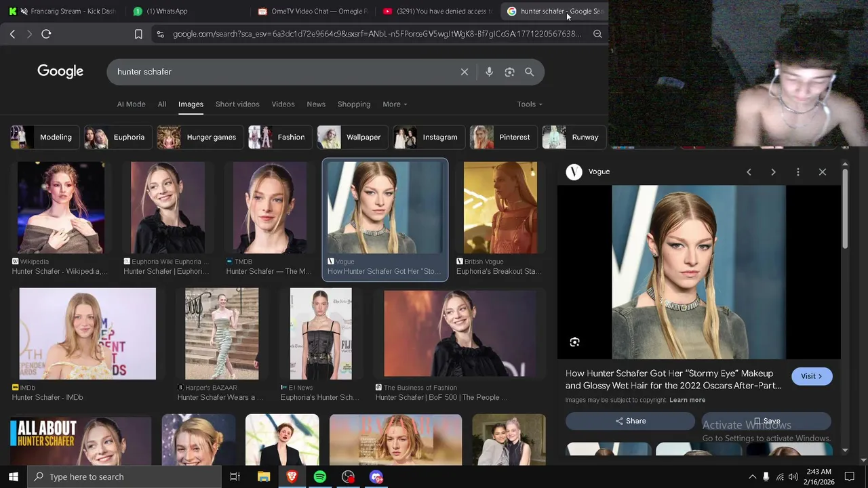Show next image in preview panel
This screenshot has height=488, width=868.
tap(773, 172)
